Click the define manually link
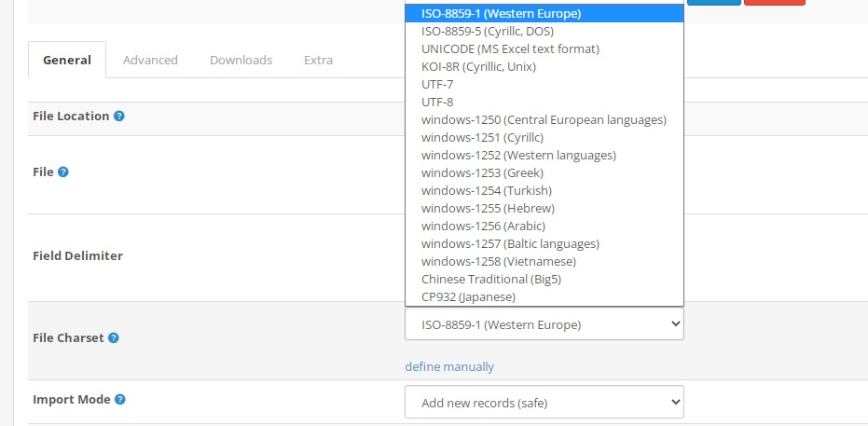 (449, 366)
